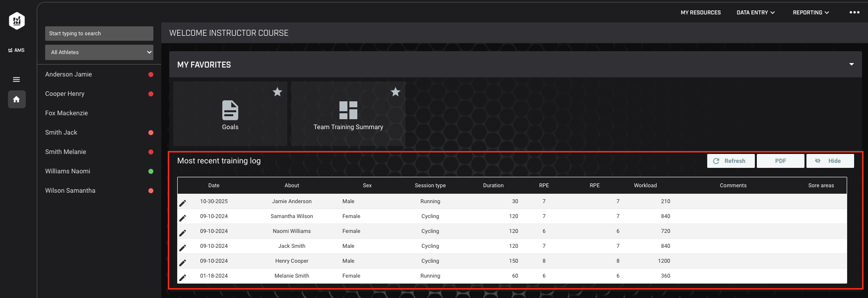Click the home icon in sidebar
Viewport: 868px width, 298px height.
click(16, 99)
